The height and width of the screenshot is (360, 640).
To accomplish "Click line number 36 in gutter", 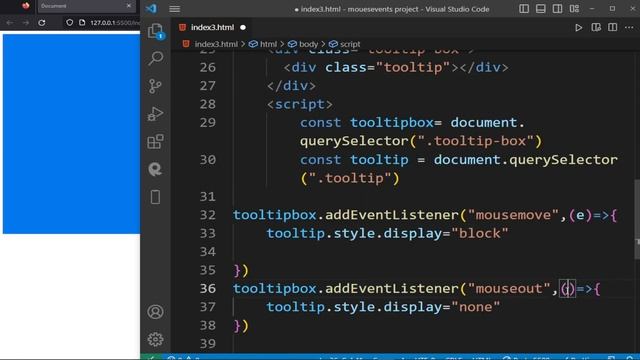I will tap(207, 289).
